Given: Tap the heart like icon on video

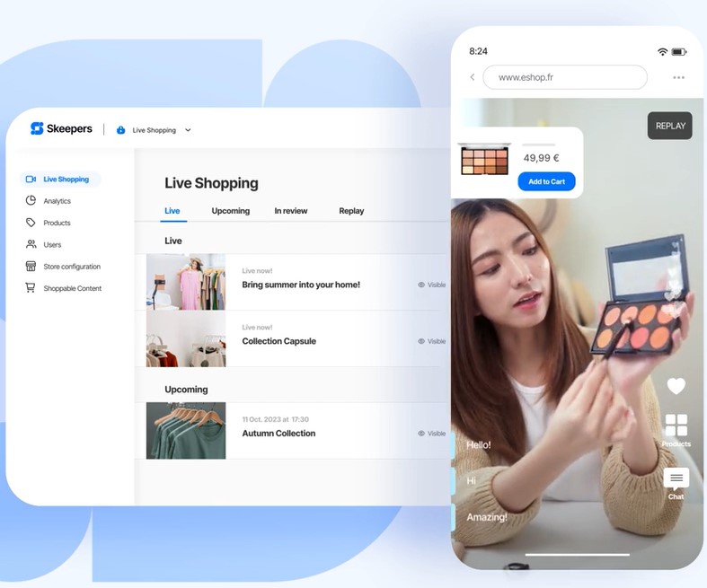Looking at the screenshot, I should [676, 386].
